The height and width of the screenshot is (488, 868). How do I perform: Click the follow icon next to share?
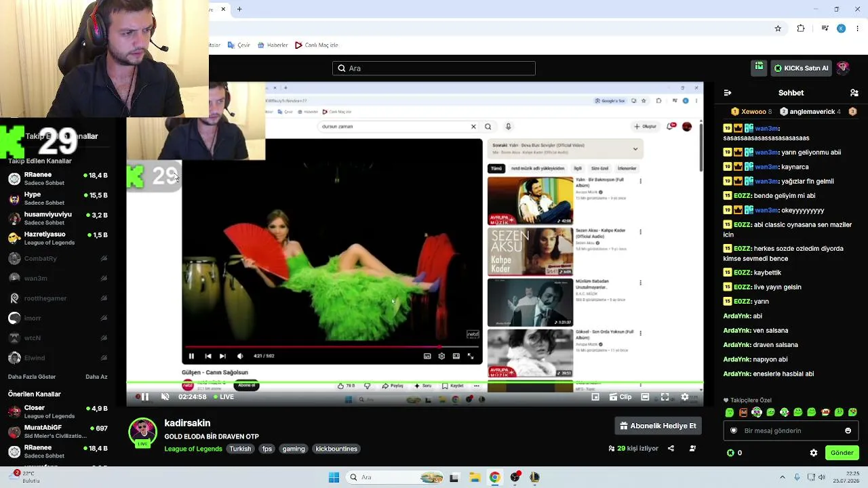[692, 448]
